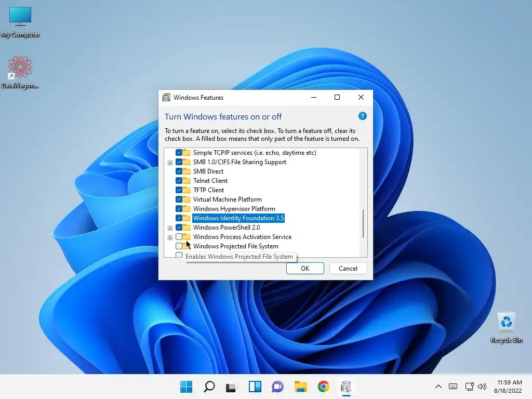
Task: Expand Windows Process Activation Service node
Action: 170,237
